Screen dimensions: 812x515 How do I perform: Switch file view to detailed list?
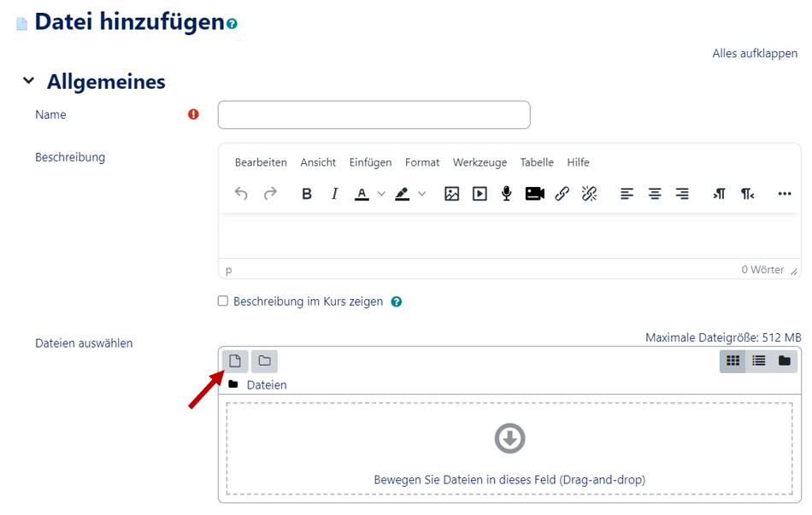pos(758,361)
